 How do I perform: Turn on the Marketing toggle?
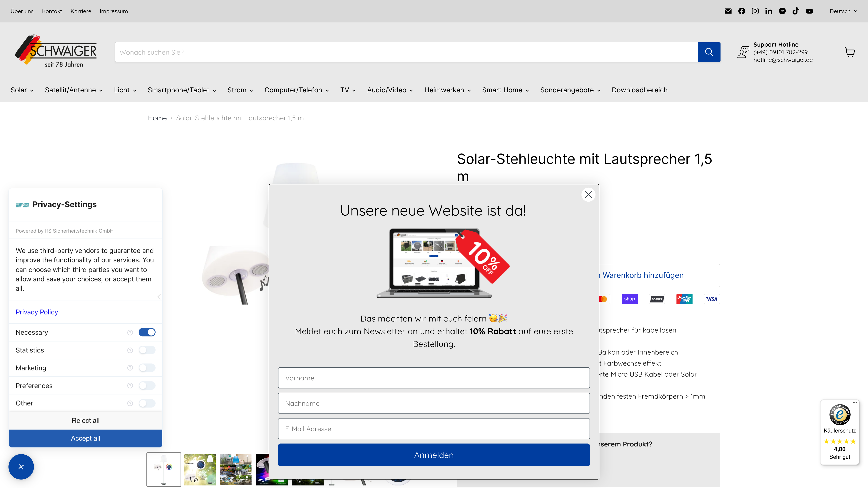147,368
